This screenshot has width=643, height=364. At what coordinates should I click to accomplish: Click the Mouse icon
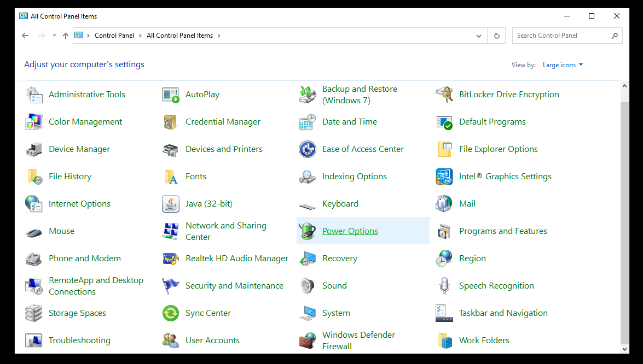[34, 233]
